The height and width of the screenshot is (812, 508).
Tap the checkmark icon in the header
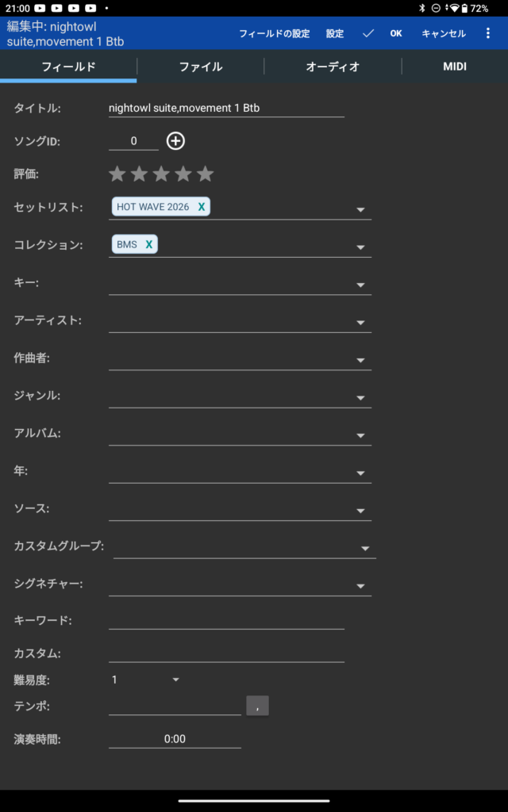(368, 33)
